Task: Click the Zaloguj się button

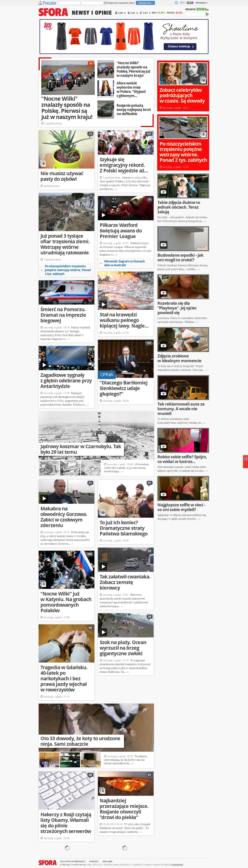Action: [146, 3]
